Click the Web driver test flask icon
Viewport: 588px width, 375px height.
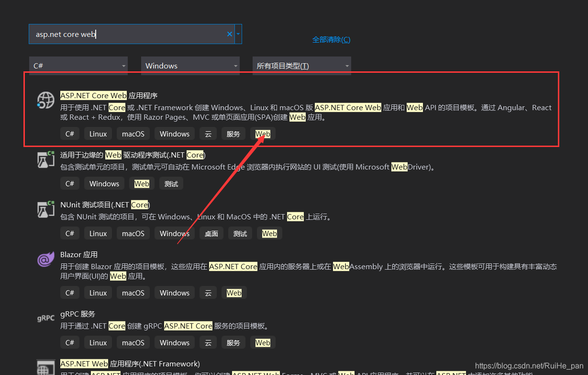pyautogui.click(x=46, y=159)
